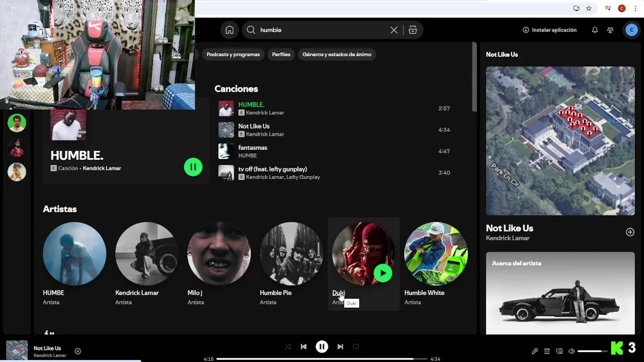This screenshot has width=644, height=362.
Task: Toggle lyrics microphone icon
Action: click(x=535, y=351)
